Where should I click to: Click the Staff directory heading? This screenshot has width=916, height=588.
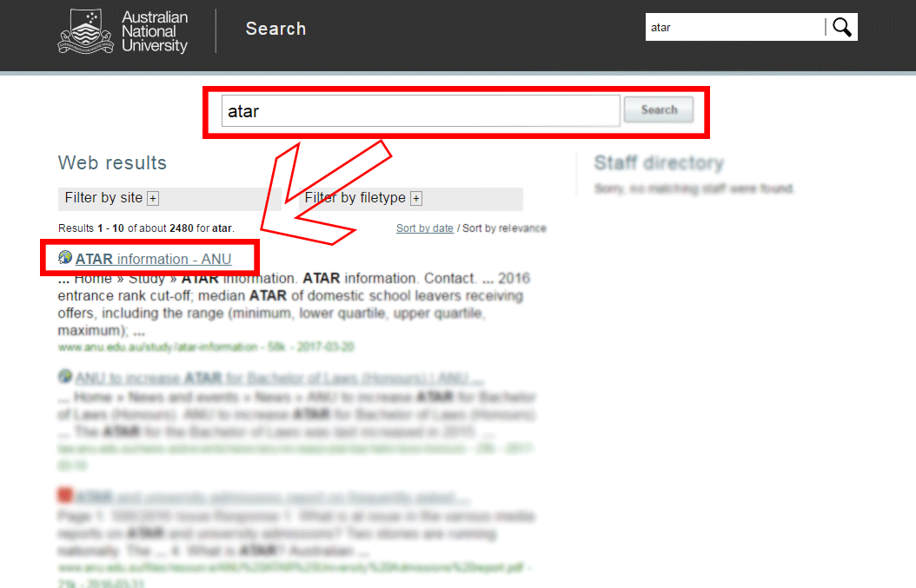pos(658,163)
